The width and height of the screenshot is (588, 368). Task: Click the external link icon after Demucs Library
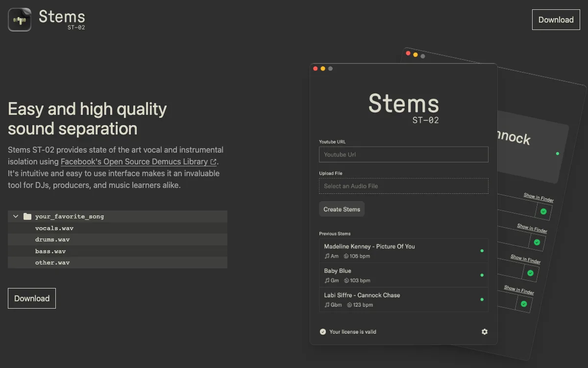tap(213, 162)
